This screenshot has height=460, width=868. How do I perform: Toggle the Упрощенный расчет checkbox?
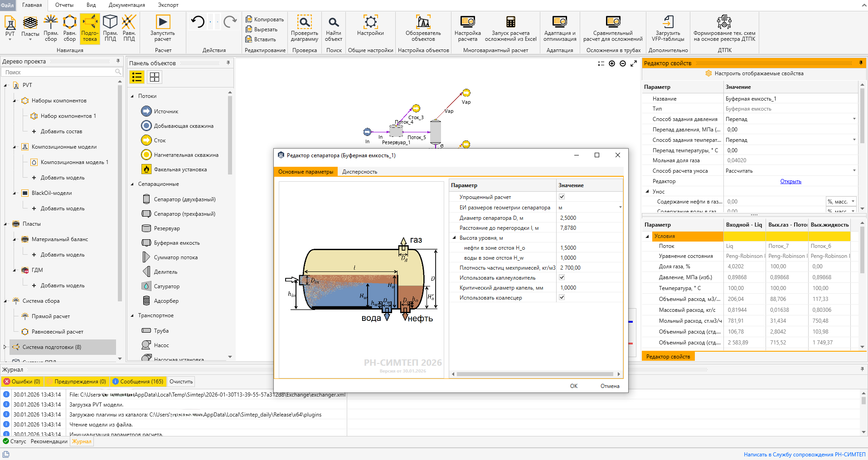point(562,197)
